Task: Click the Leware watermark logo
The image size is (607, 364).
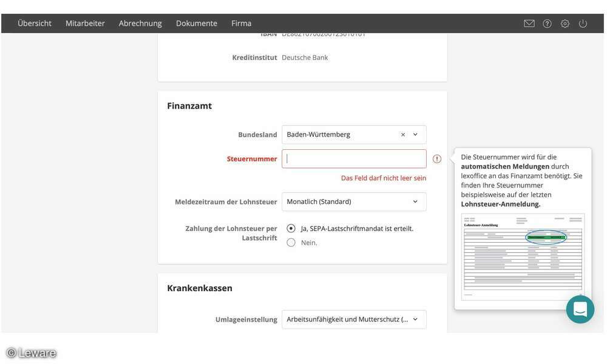Action: (30, 352)
